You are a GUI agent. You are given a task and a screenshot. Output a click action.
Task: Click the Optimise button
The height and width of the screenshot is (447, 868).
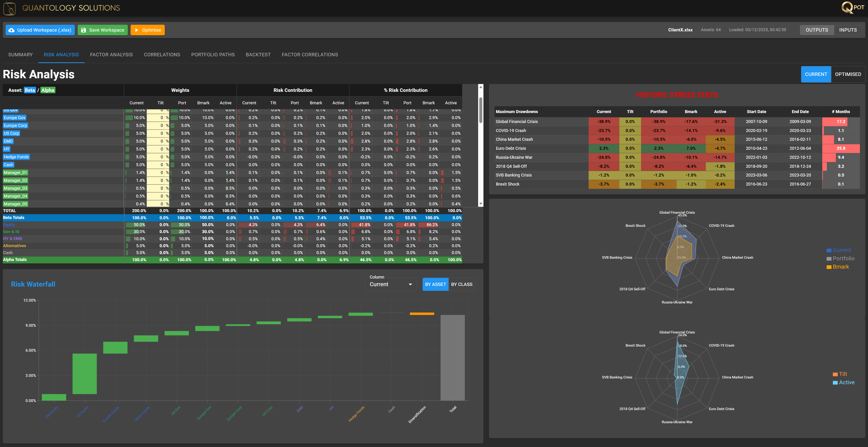tap(148, 30)
